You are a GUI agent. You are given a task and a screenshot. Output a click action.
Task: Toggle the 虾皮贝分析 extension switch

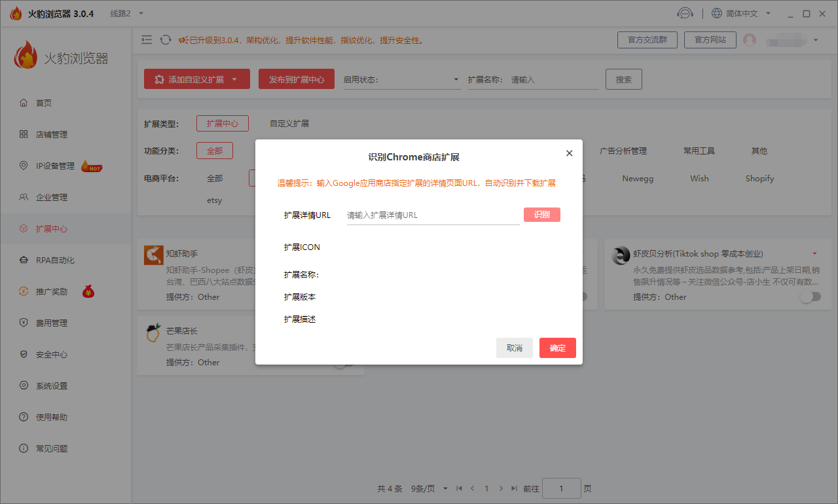click(810, 297)
